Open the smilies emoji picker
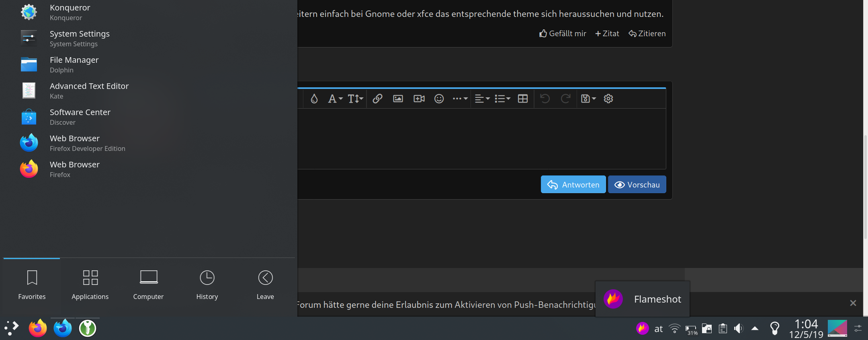The image size is (868, 340). click(x=439, y=99)
